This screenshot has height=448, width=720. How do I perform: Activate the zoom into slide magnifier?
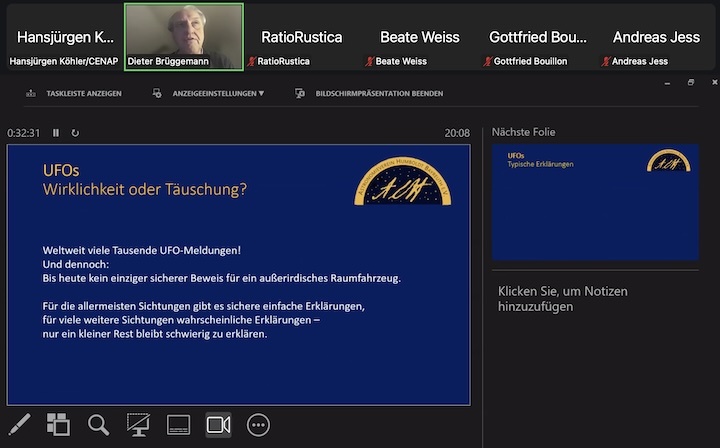pyautogui.click(x=98, y=424)
